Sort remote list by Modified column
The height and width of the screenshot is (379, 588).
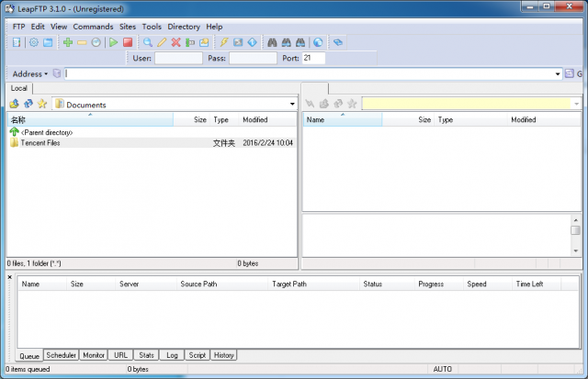coord(524,120)
